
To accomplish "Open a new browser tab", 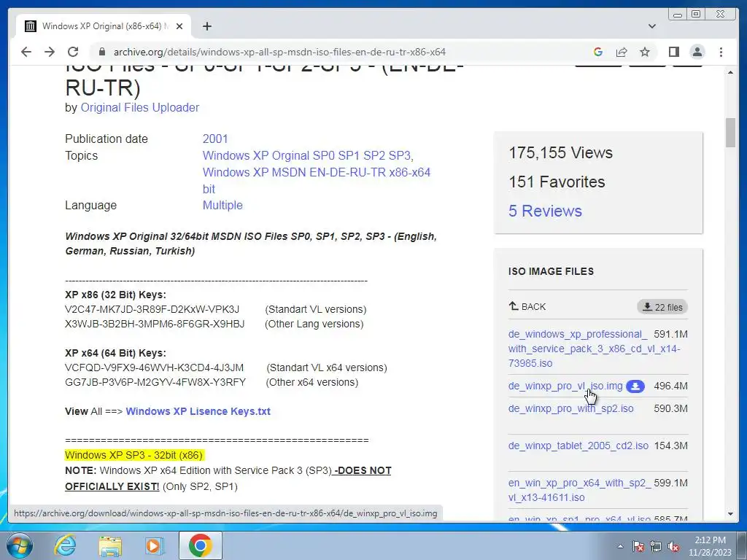I will 206,26.
